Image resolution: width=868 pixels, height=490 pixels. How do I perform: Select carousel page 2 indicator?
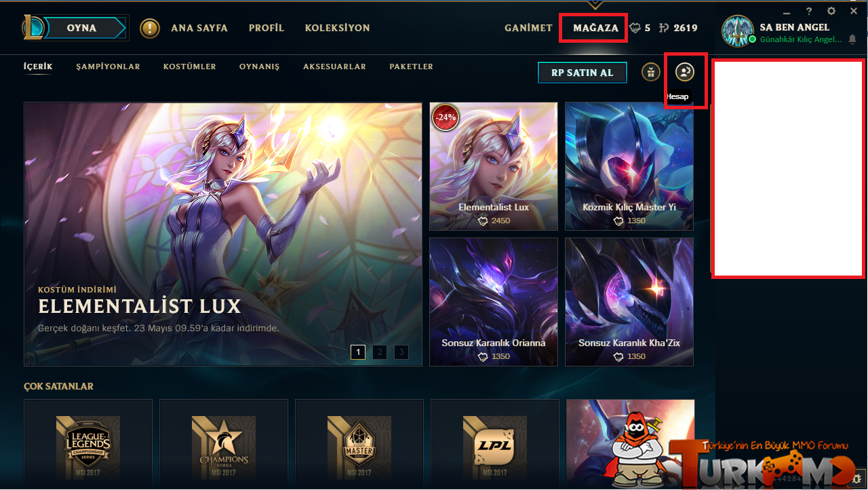click(x=380, y=352)
